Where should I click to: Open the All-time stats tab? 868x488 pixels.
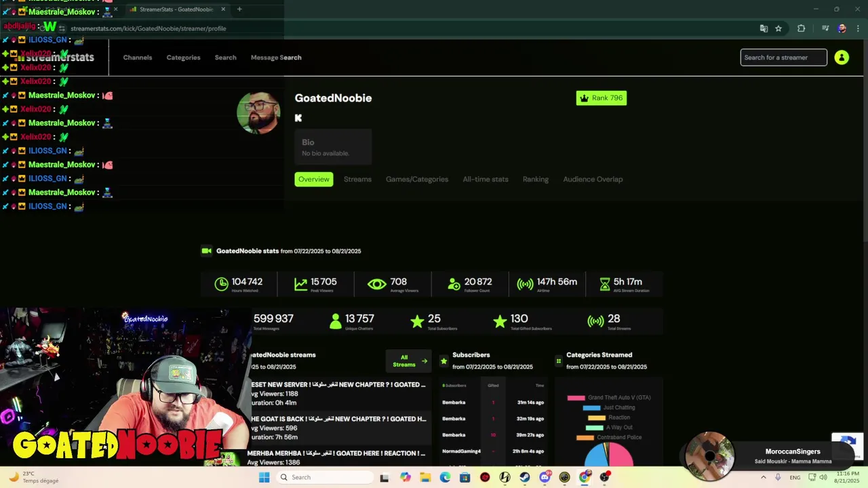coord(486,180)
